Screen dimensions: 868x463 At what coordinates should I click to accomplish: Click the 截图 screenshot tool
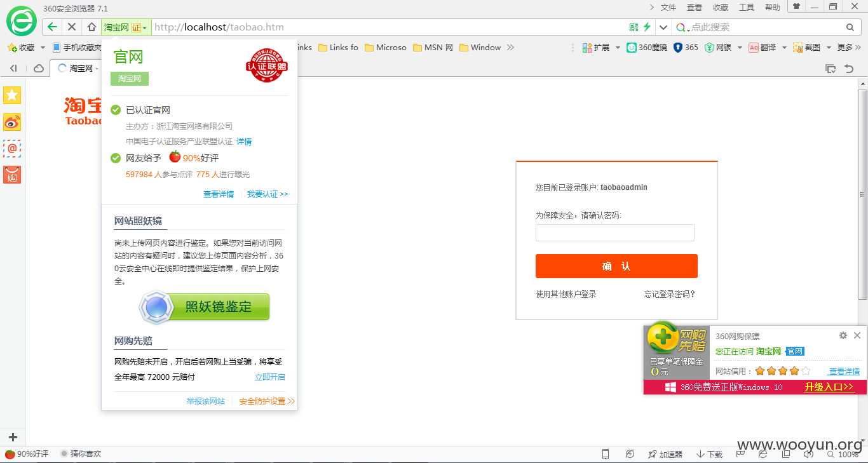pyautogui.click(x=807, y=48)
